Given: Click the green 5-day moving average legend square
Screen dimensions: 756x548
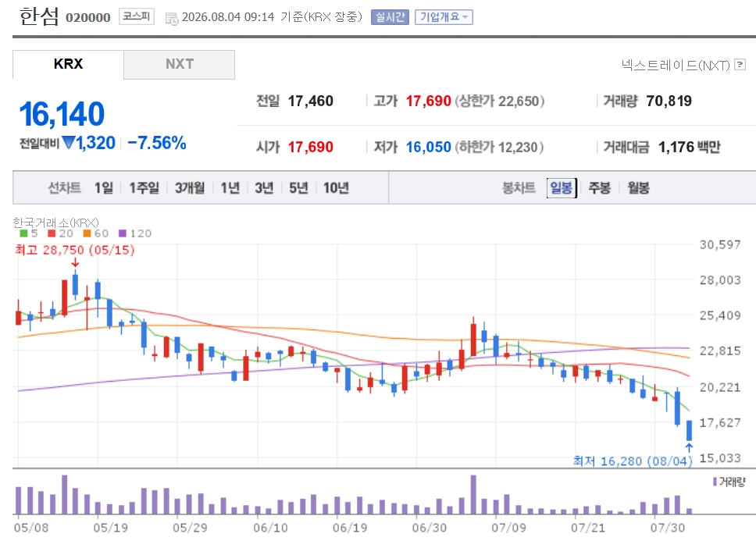Looking at the screenshot, I should coord(23,233).
